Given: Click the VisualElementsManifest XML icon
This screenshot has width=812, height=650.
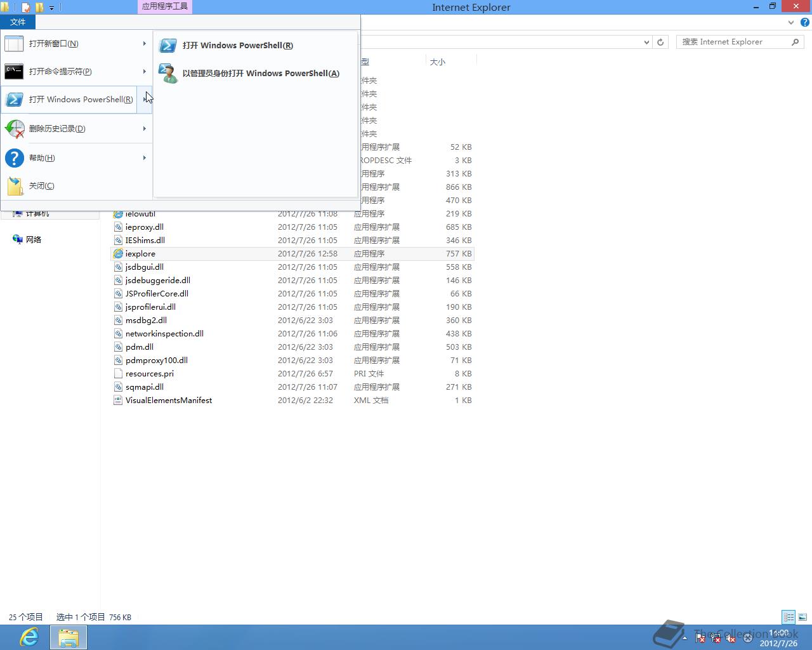Looking at the screenshot, I should (118, 400).
